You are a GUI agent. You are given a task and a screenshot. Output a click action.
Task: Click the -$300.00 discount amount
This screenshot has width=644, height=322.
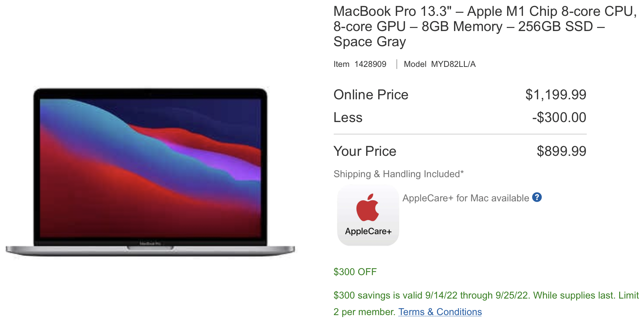(559, 118)
